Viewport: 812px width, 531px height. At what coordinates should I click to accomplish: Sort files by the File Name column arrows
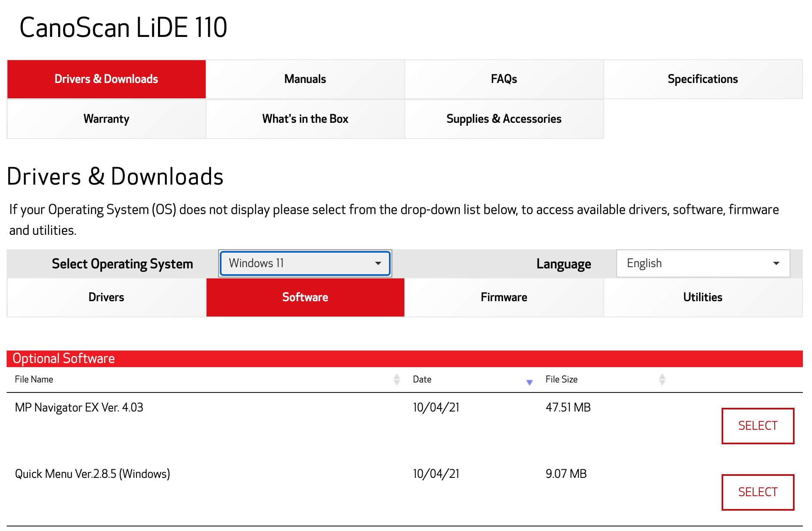396,379
